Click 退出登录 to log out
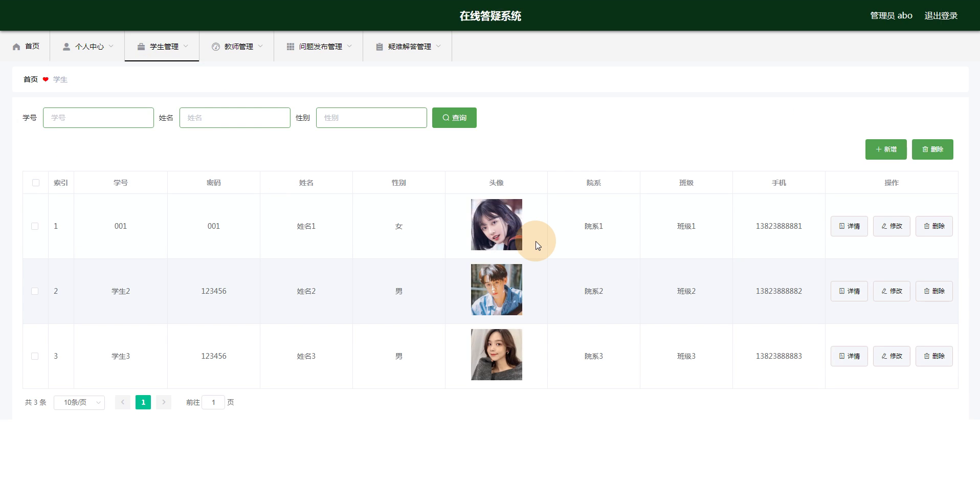The height and width of the screenshot is (479, 980). 941,16
